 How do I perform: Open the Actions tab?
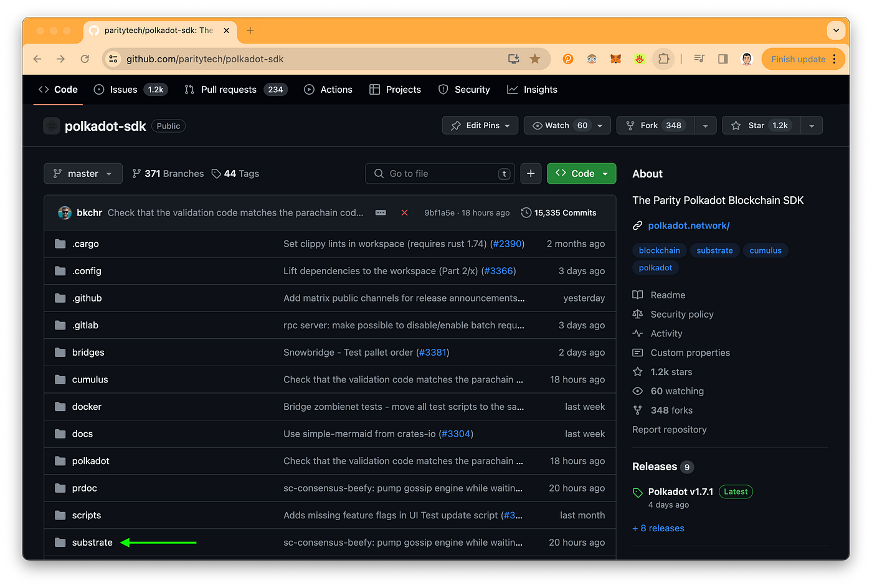click(328, 90)
